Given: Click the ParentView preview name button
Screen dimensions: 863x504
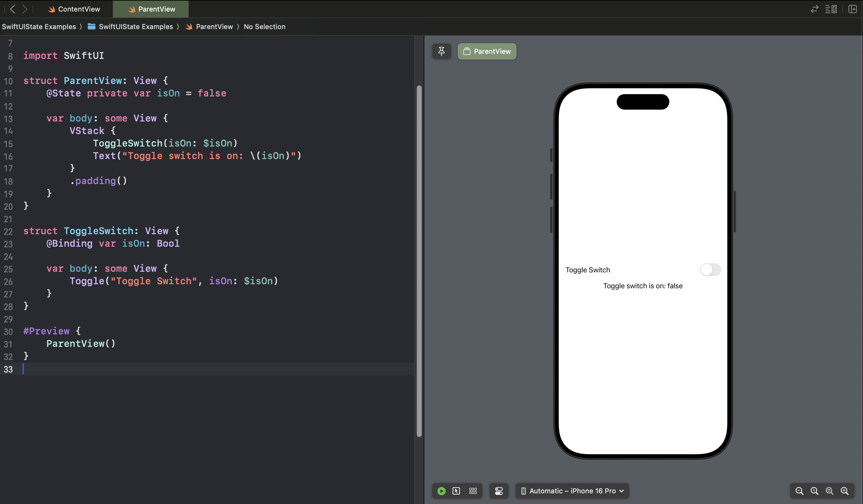Looking at the screenshot, I should click(487, 51).
